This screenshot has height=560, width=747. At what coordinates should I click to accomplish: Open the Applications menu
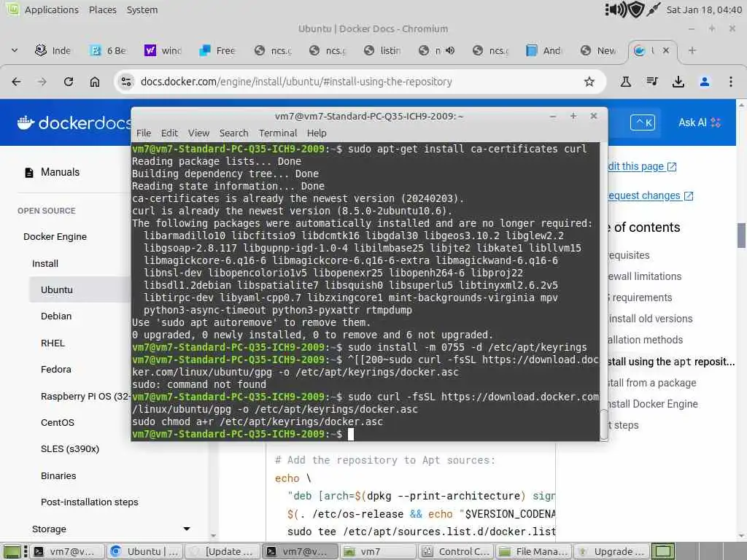[x=52, y=9]
